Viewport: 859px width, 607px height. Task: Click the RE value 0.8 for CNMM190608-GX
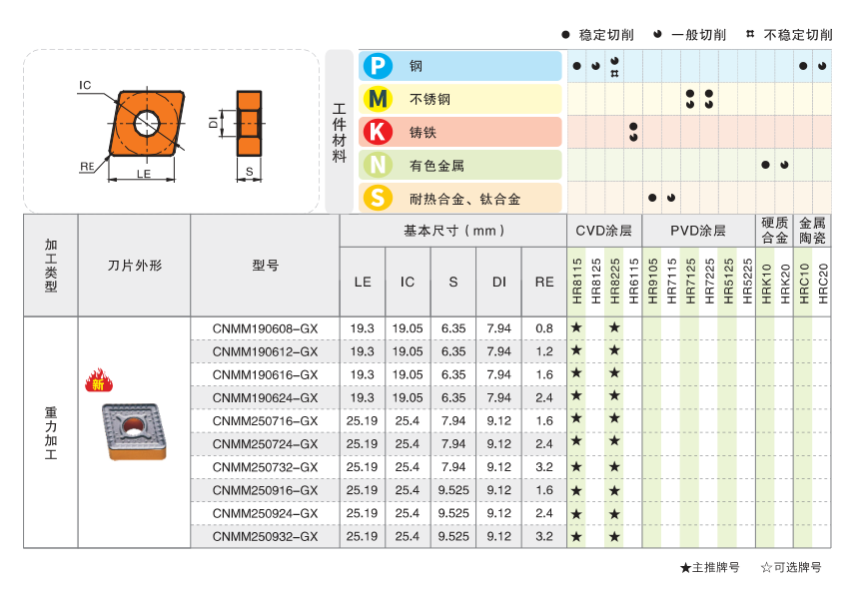(545, 329)
